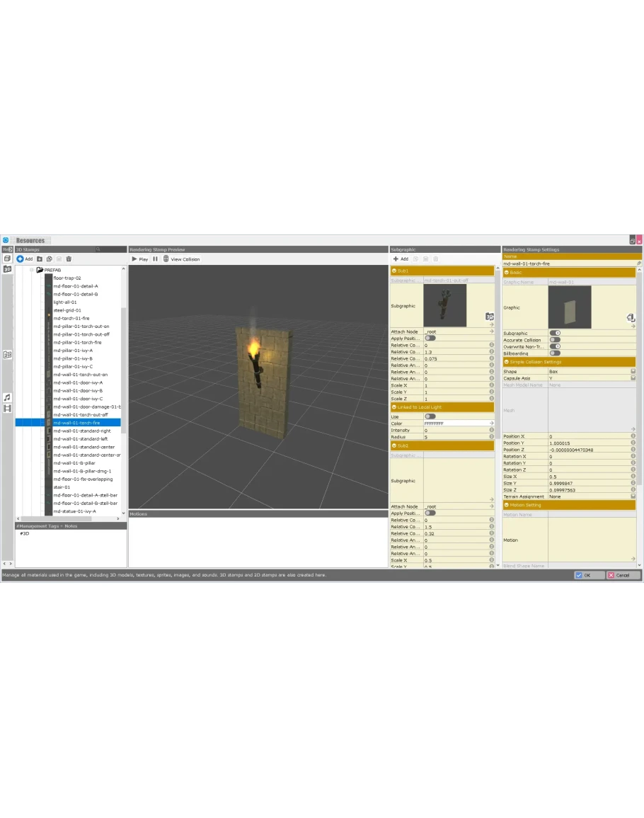Screen dimensions: 644x818
Task: Click Add in the Subgraphic panel
Action: coord(401,259)
